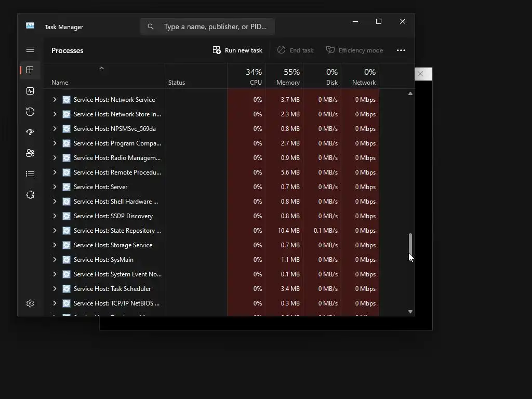532x399 pixels.
Task: Open the Users sidebar icon
Action: click(x=30, y=153)
